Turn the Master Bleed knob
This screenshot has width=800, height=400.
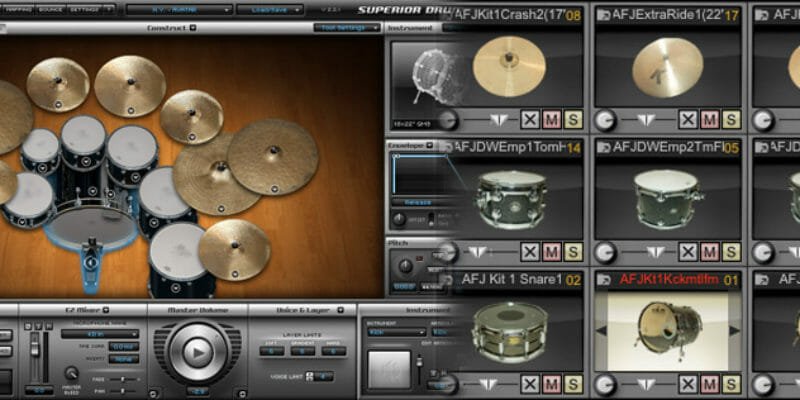(71, 373)
